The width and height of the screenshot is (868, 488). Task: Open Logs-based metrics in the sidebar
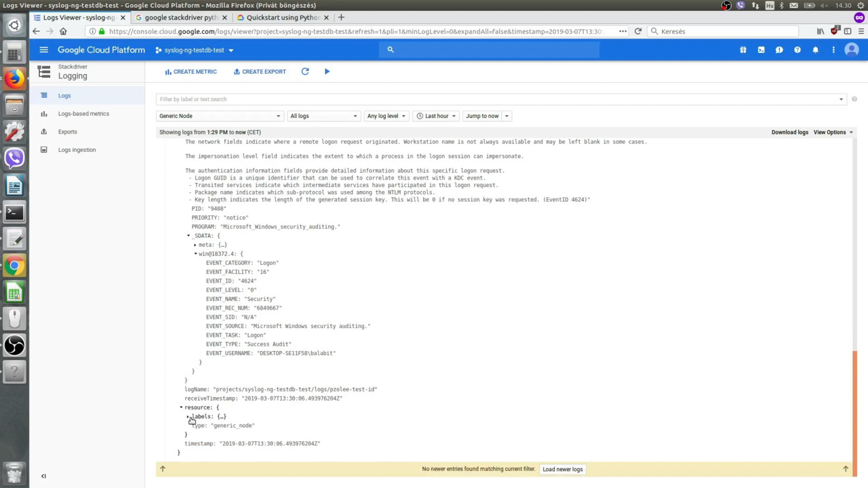point(83,113)
